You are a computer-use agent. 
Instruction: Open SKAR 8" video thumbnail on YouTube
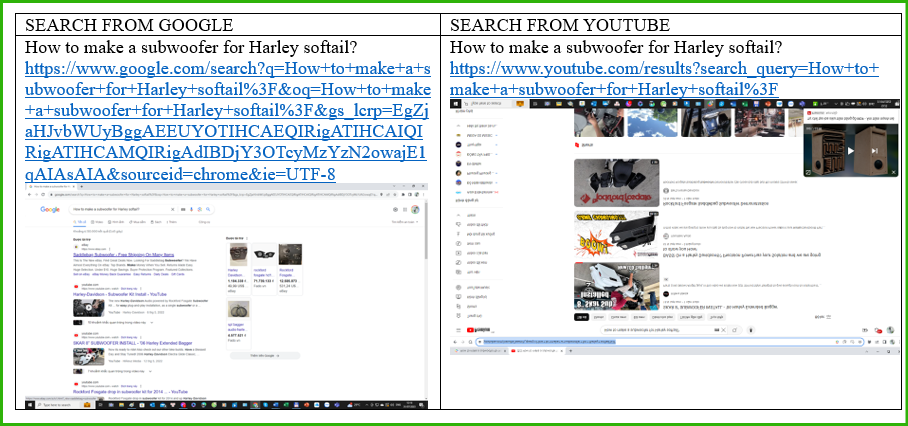tap(617, 285)
